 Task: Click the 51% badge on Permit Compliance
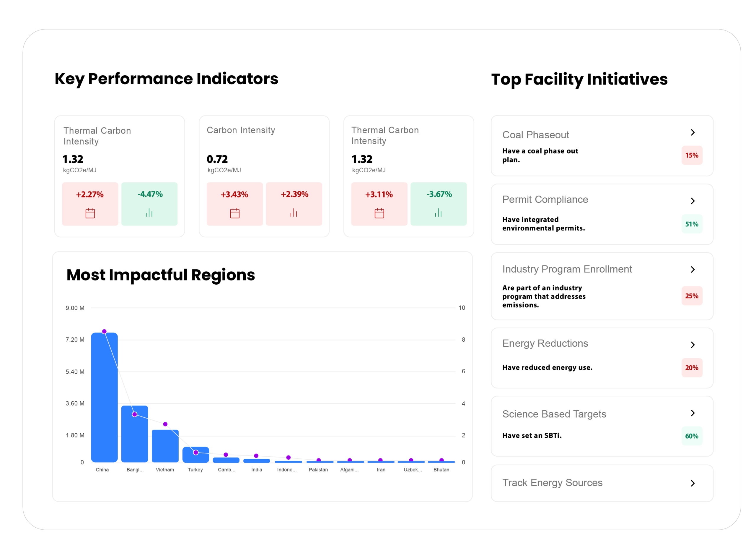692,224
